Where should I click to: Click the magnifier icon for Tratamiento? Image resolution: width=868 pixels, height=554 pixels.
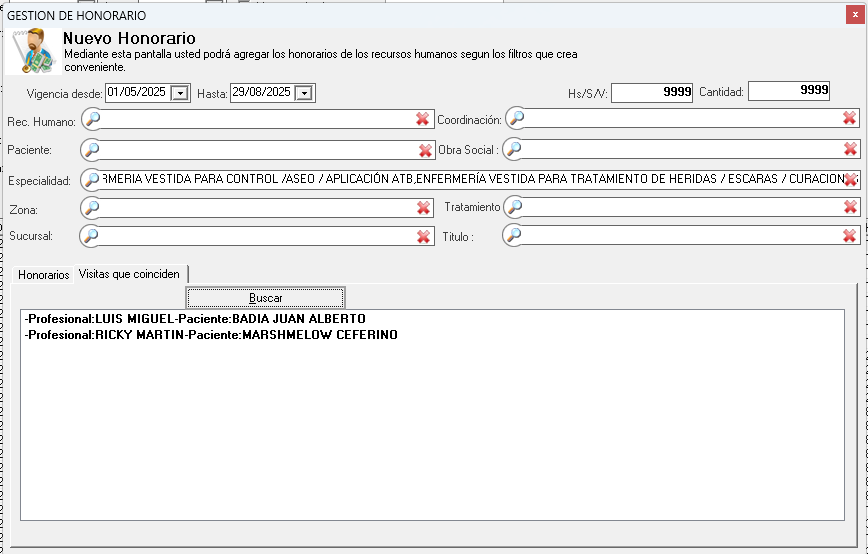pos(515,207)
